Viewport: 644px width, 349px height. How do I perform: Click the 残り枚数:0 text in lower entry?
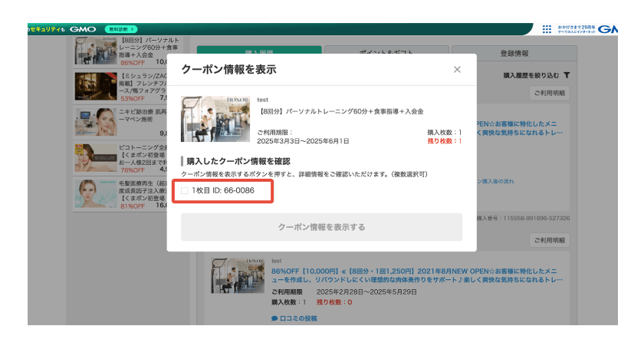pyautogui.click(x=334, y=302)
